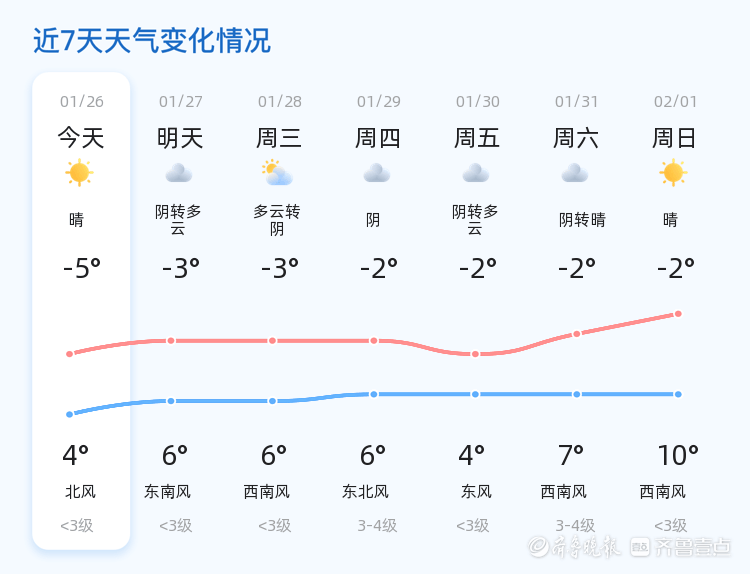Click the partly cloudy icon for 周三
The height and width of the screenshot is (574, 750).
pyautogui.click(x=277, y=173)
